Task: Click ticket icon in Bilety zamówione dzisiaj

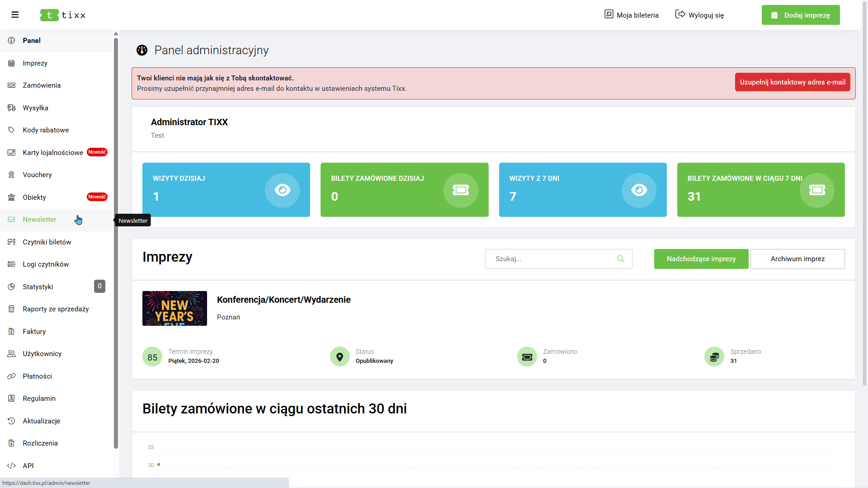Action: (x=461, y=190)
